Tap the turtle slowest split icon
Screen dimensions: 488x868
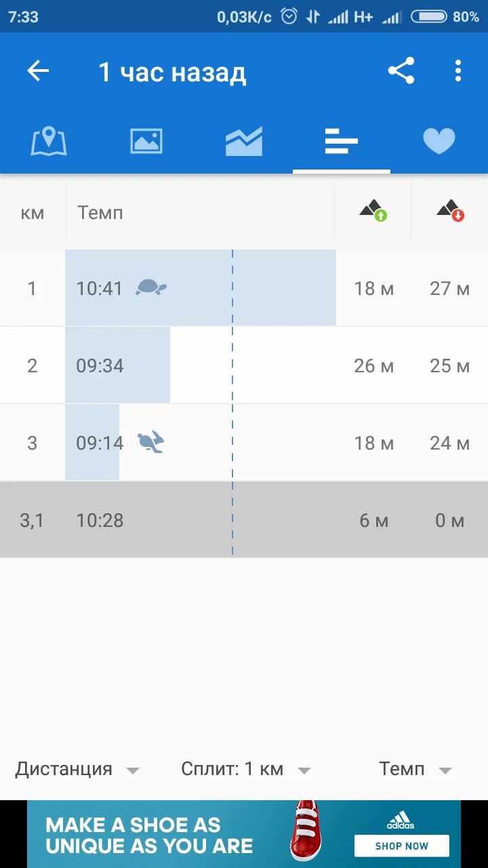[x=151, y=288]
